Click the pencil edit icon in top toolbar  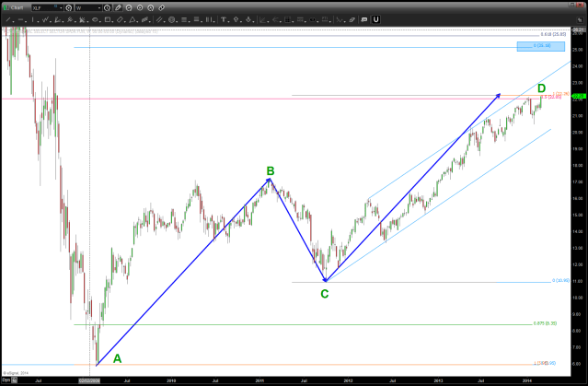pos(118,7)
